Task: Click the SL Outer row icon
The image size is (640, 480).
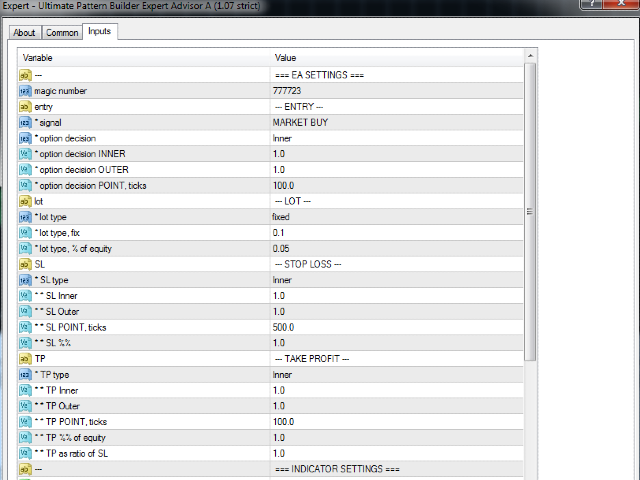Action: point(25,311)
